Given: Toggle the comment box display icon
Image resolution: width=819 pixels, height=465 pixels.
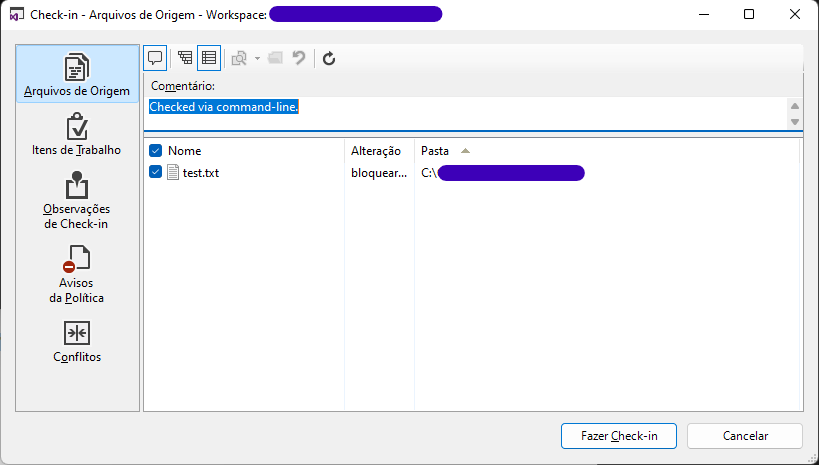Looking at the screenshot, I should click(x=155, y=58).
